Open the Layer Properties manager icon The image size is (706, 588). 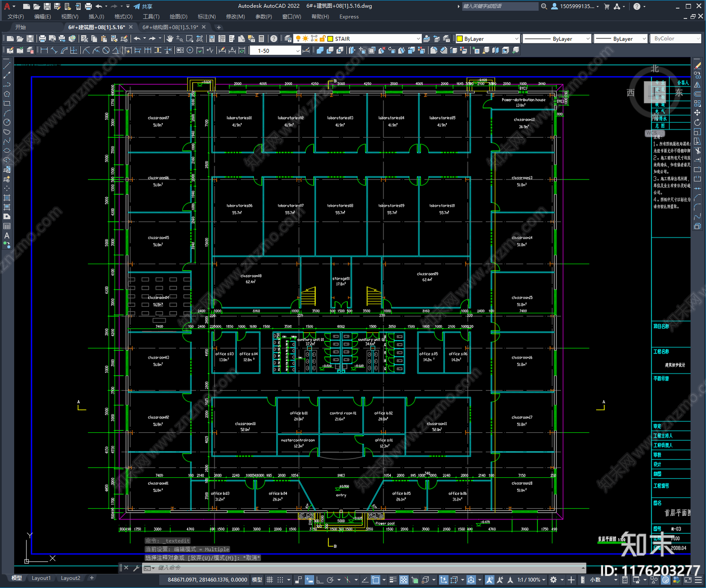pyautogui.click(x=288, y=39)
